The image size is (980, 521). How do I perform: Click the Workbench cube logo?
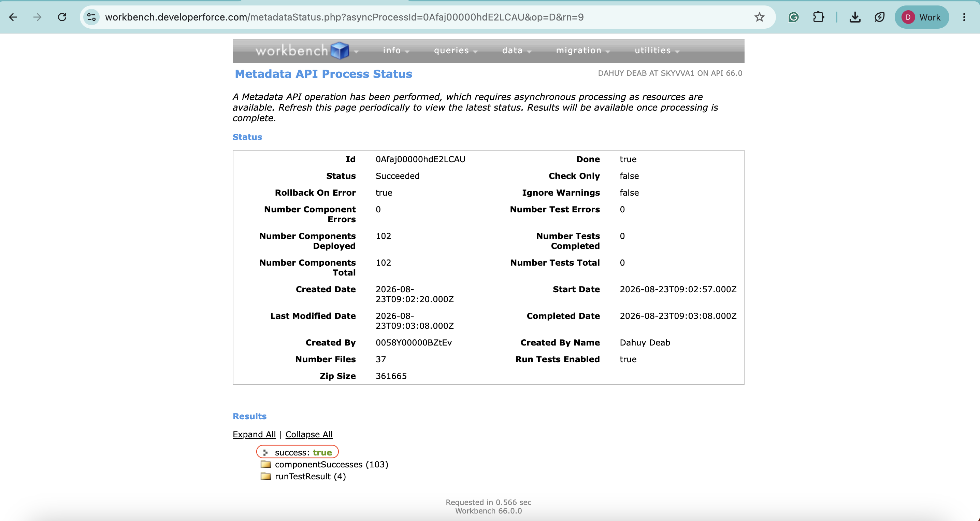(340, 51)
